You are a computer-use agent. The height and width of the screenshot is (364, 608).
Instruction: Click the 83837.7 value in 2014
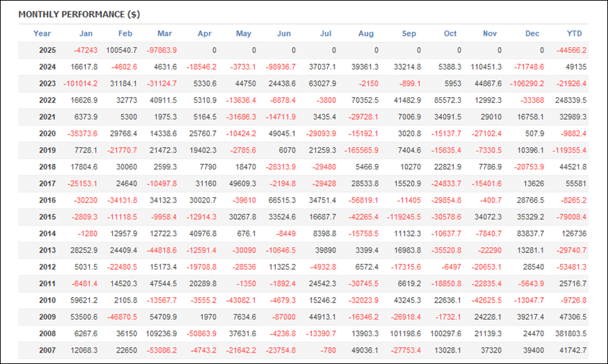530,234
